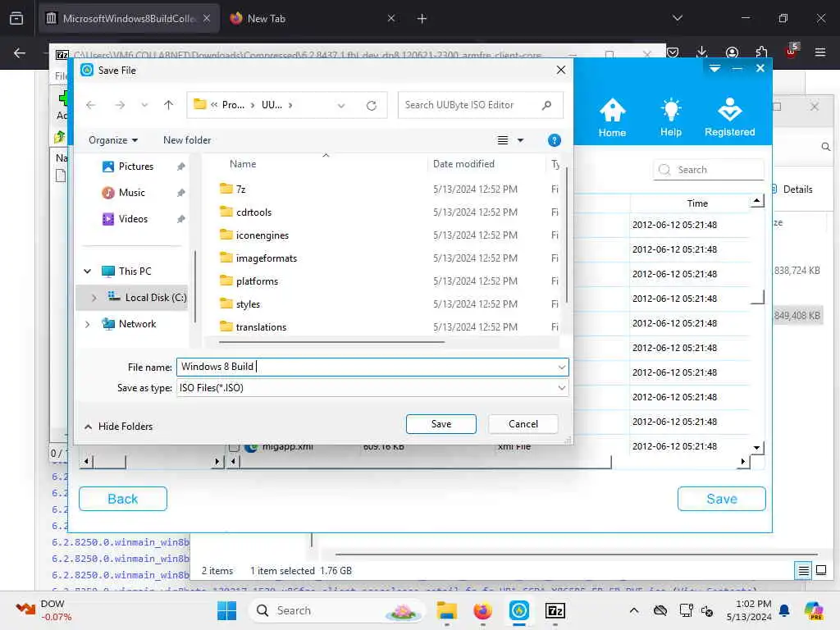This screenshot has width=840, height=630.
Task: Select the platforms folder
Action: (x=257, y=281)
